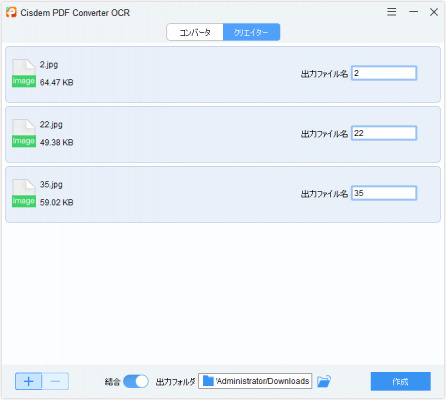Click the Image icon for 35.jpg

click(x=24, y=193)
